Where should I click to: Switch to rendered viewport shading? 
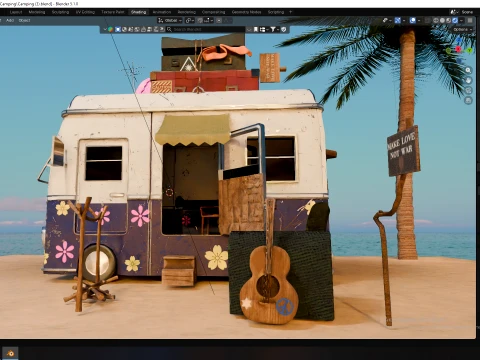click(455, 20)
